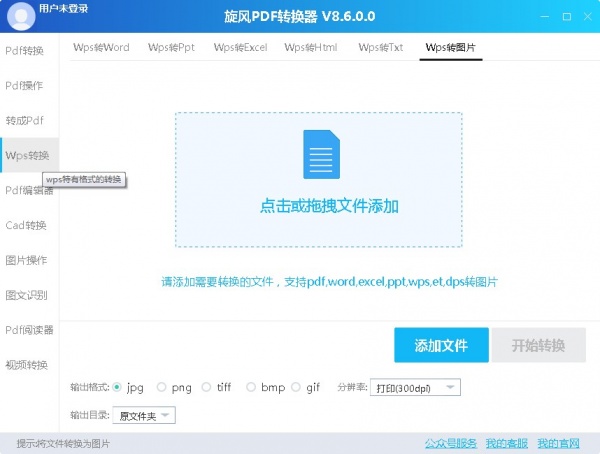Select tiff output format
This screenshot has width=600, height=454.
click(x=206, y=387)
